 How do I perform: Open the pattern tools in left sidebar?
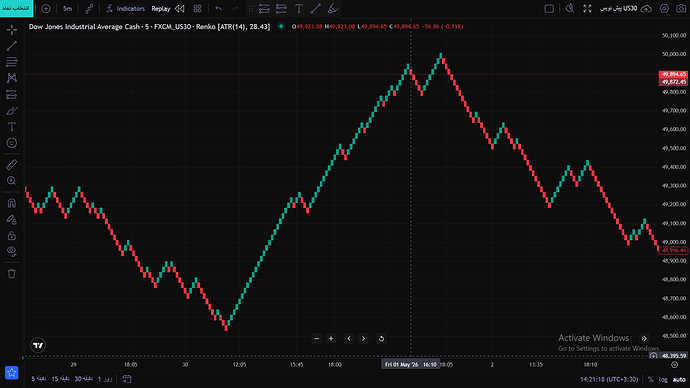(x=12, y=78)
